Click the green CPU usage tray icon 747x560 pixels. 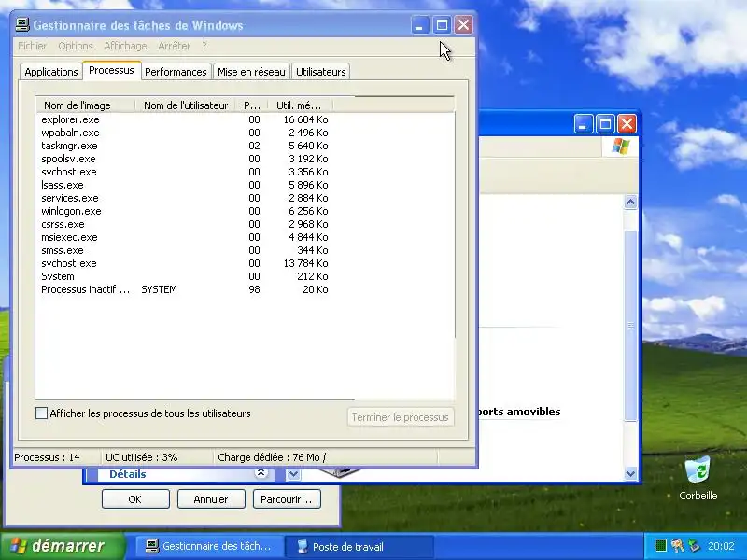pos(661,546)
